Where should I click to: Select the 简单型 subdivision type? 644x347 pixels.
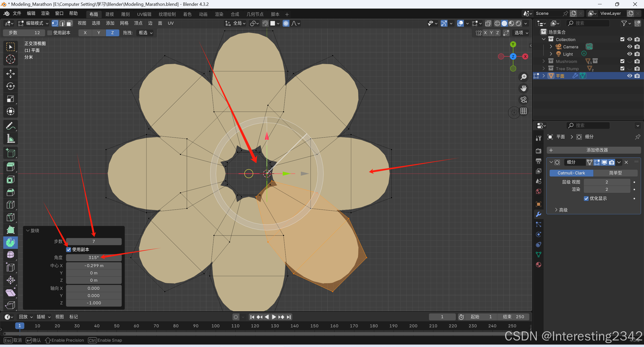[615, 173]
